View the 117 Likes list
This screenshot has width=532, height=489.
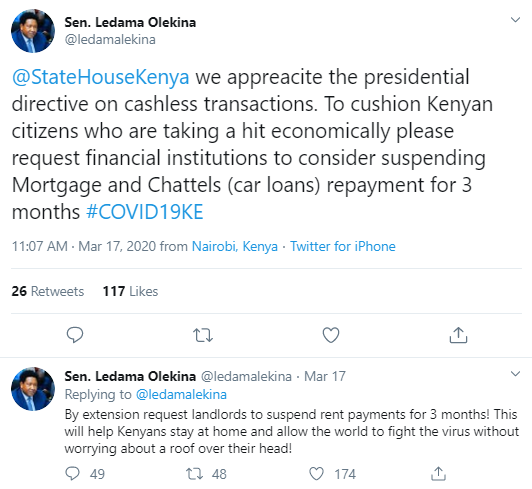pyautogui.click(x=130, y=291)
